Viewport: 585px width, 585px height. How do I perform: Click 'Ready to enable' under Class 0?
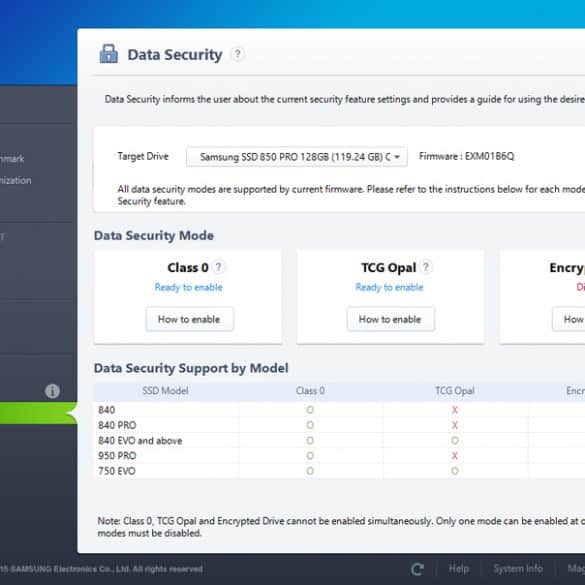point(188,287)
